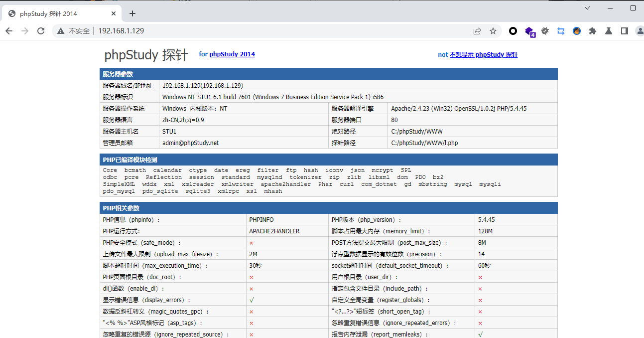Click max_execution_time value 30秒
This screenshot has width=644, height=338.
point(256,266)
